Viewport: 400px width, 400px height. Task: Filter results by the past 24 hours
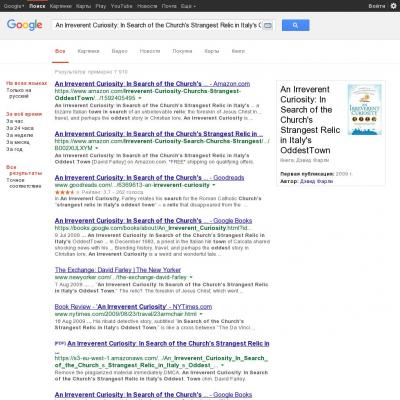tap(20, 128)
